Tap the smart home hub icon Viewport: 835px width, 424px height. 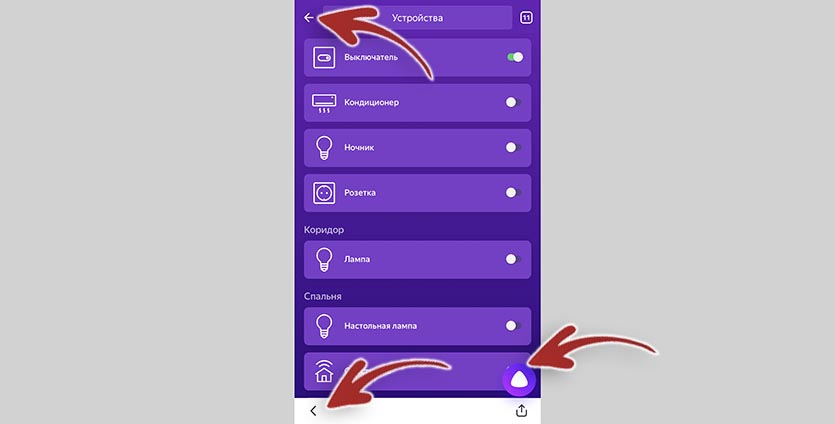coord(324,371)
